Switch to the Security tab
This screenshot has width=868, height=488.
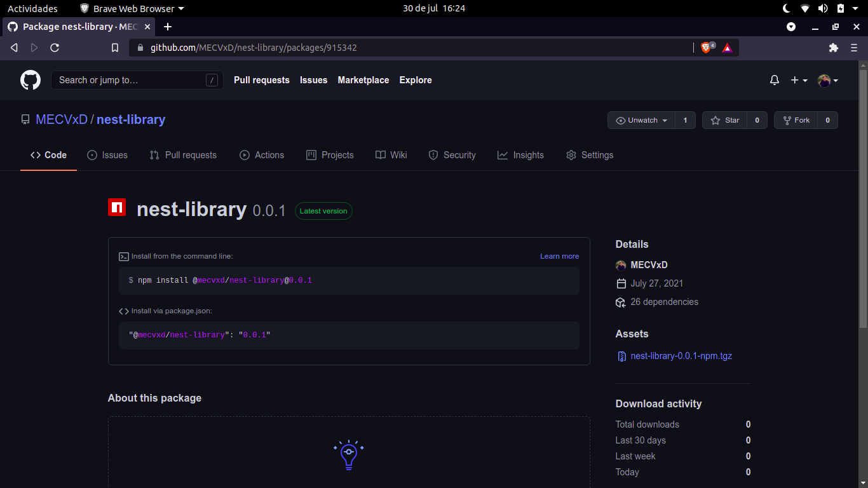[452, 155]
